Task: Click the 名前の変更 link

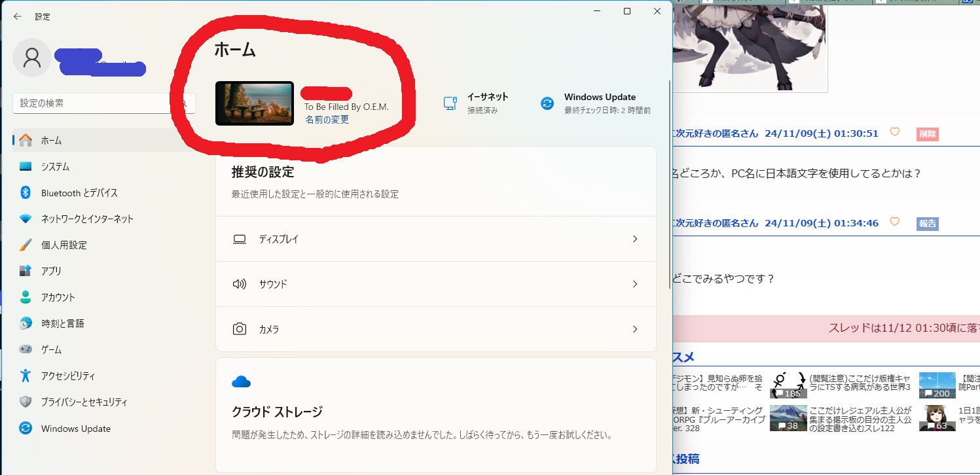Action: point(327,120)
